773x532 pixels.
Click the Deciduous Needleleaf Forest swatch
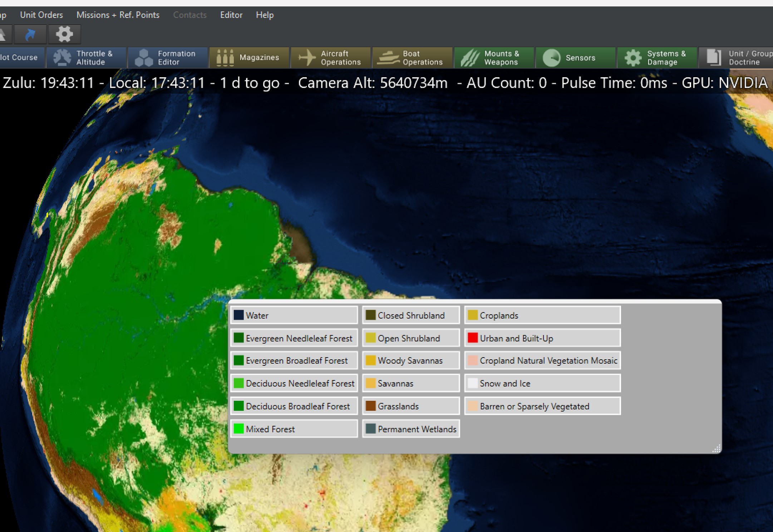[238, 383]
